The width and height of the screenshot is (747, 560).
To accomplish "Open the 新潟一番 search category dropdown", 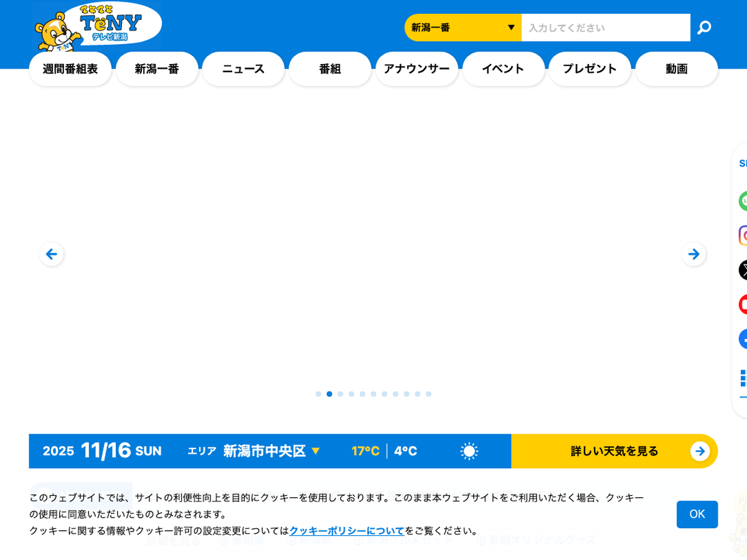I will (463, 27).
